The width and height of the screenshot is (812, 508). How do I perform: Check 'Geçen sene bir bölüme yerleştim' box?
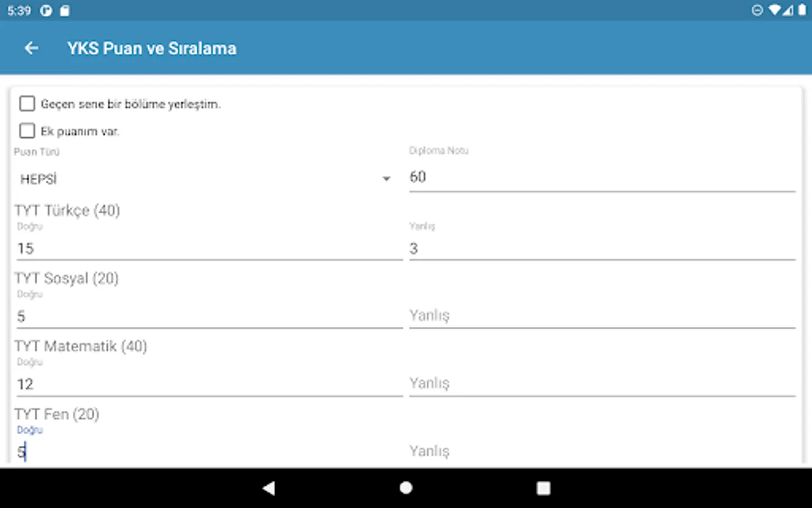[27, 104]
